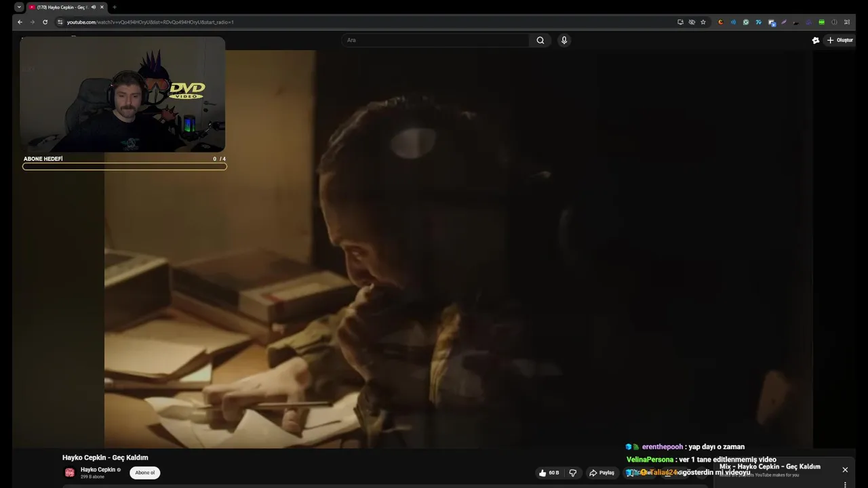Like the video showing 60 B
The image size is (868, 488).
pyautogui.click(x=549, y=472)
